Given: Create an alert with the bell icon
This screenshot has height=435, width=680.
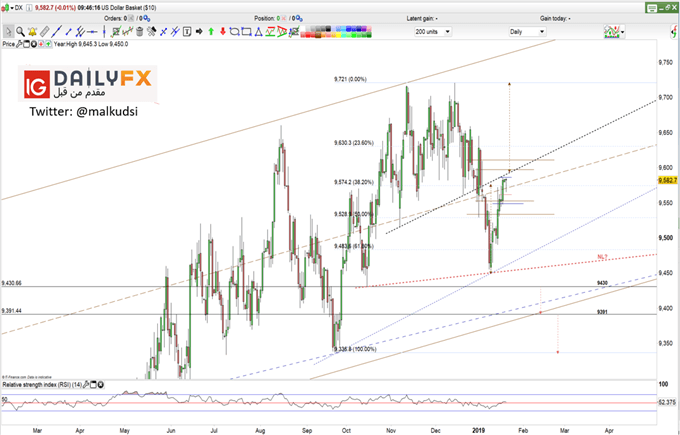Looking at the screenshot, I should (33, 32).
